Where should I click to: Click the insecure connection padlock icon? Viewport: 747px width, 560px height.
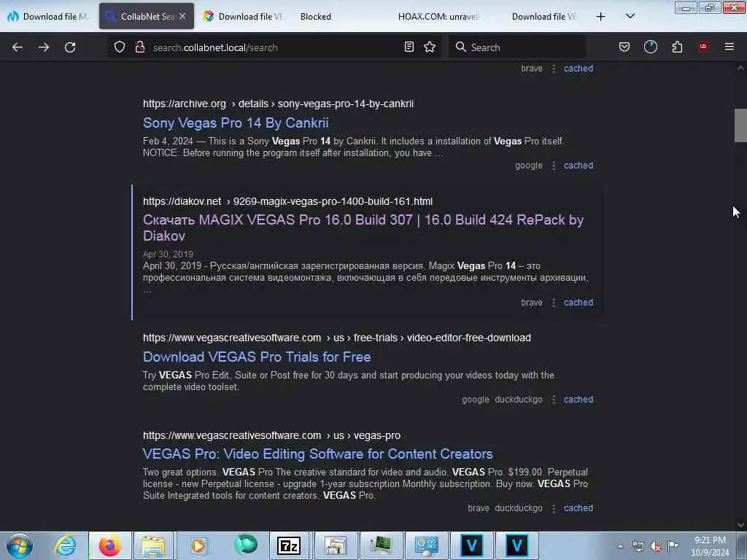point(139,47)
